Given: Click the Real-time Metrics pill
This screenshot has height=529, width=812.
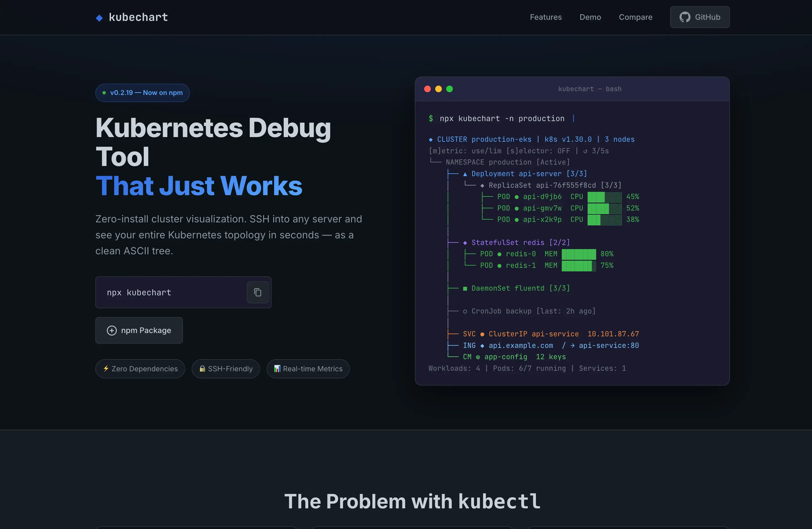Looking at the screenshot, I should click(308, 369).
